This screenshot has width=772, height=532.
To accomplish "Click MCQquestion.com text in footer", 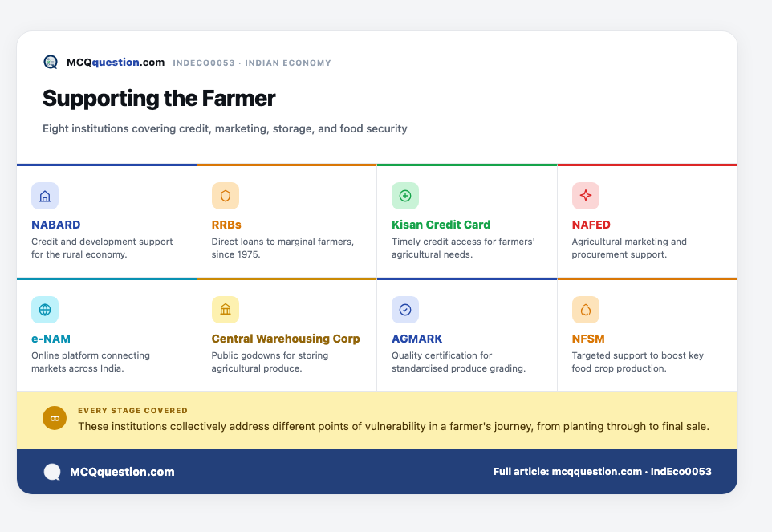I will point(122,472).
